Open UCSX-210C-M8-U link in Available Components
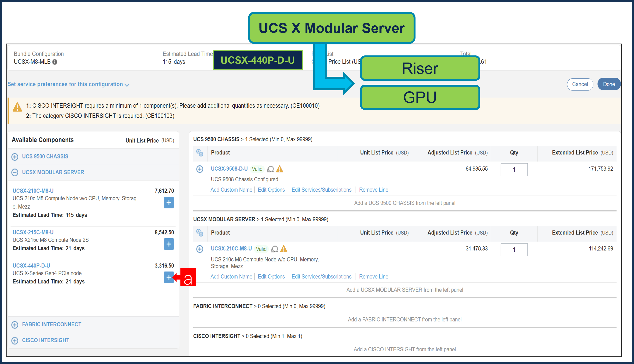This screenshot has height=364, width=634. click(33, 191)
